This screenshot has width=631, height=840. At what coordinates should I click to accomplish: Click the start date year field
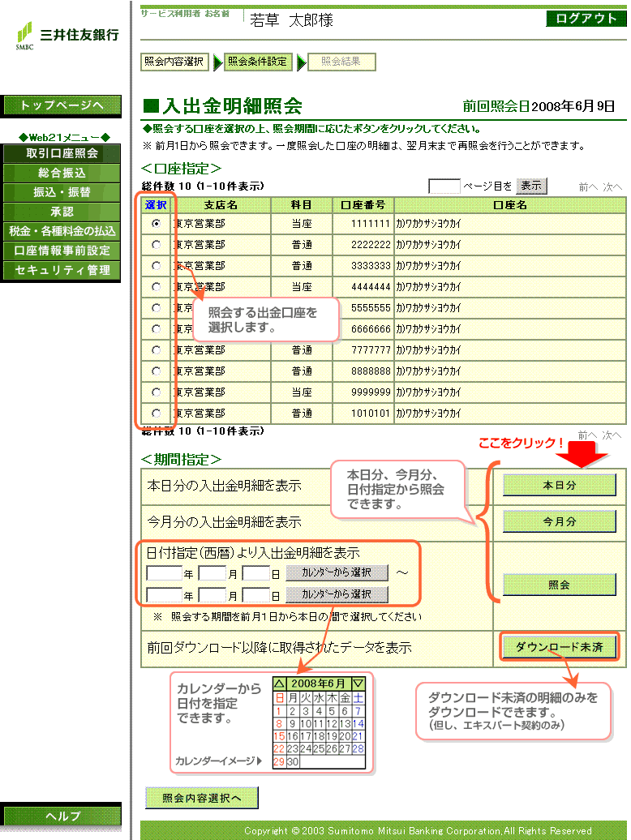(165, 573)
